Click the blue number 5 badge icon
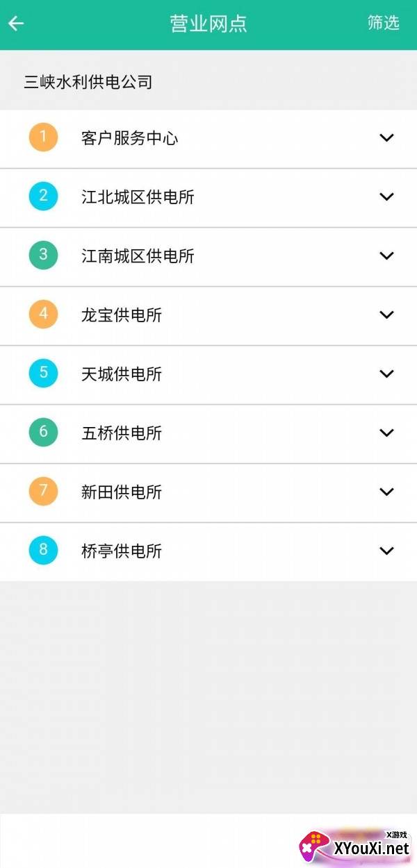Screen dimensions: 417x868 tap(42, 374)
